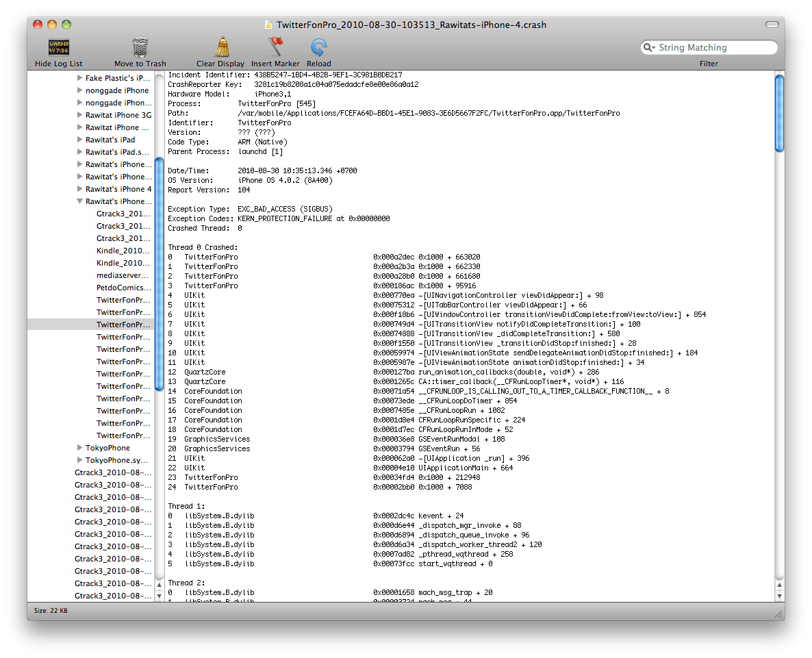
Task: Click the Clear Display broom icon
Action: 222,47
